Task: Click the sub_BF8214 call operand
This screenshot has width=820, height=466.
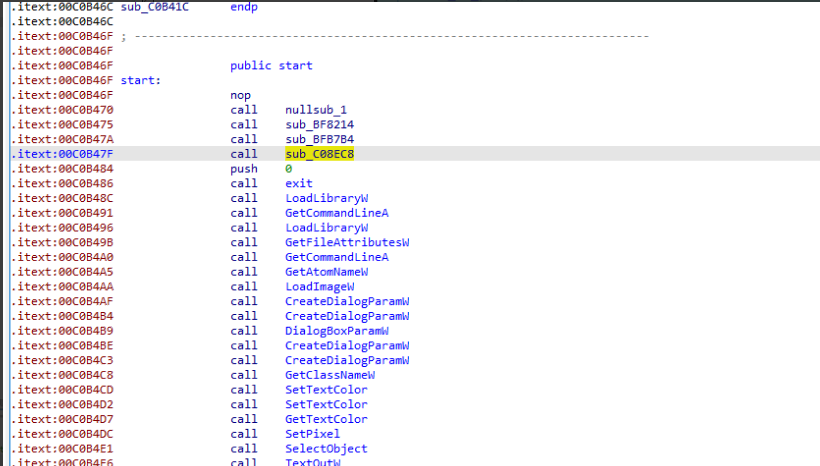Action: [x=319, y=124]
